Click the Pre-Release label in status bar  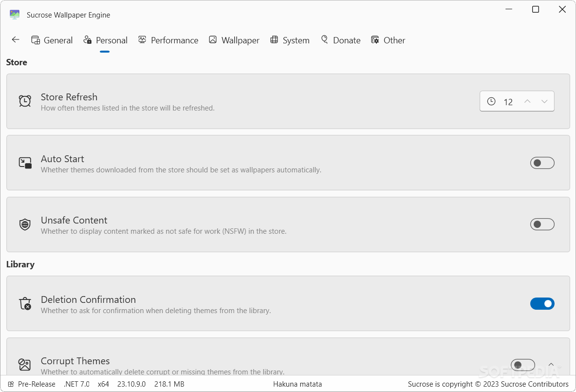click(x=37, y=384)
